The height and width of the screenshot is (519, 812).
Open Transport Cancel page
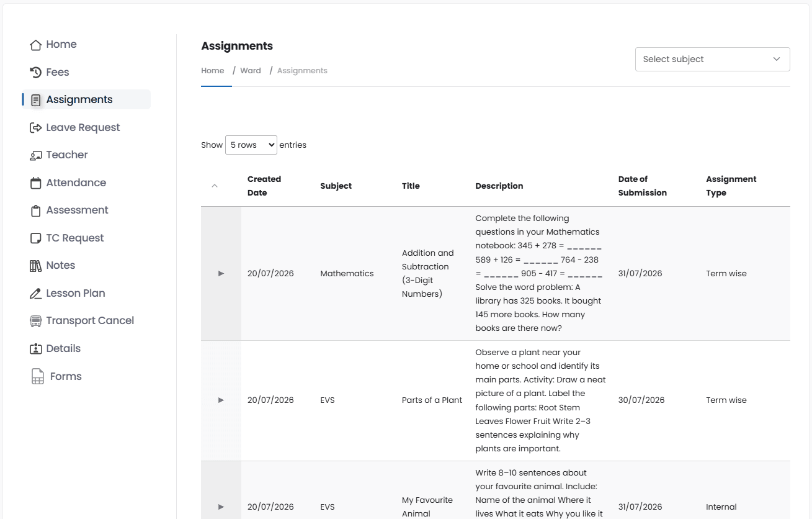point(90,320)
